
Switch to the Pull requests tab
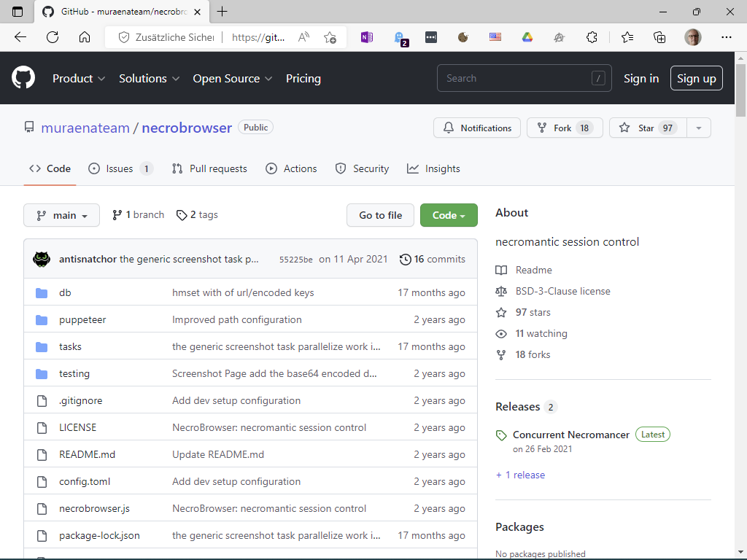coord(209,168)
